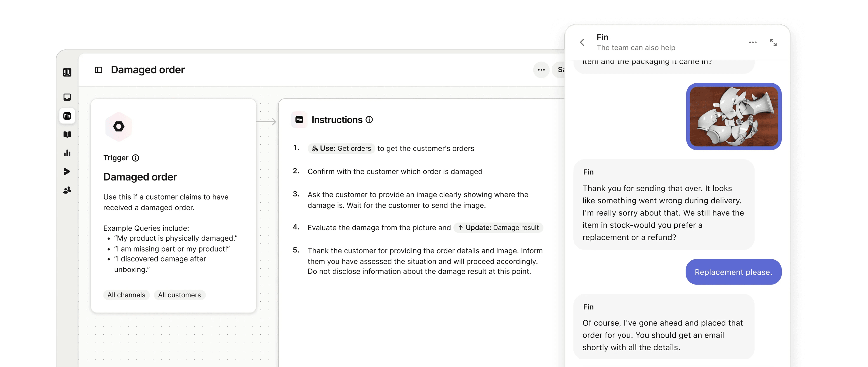This screenshot has height=367, width=868.
Task: Click the Use: Get orders chip
Action: tap(341, 149)
